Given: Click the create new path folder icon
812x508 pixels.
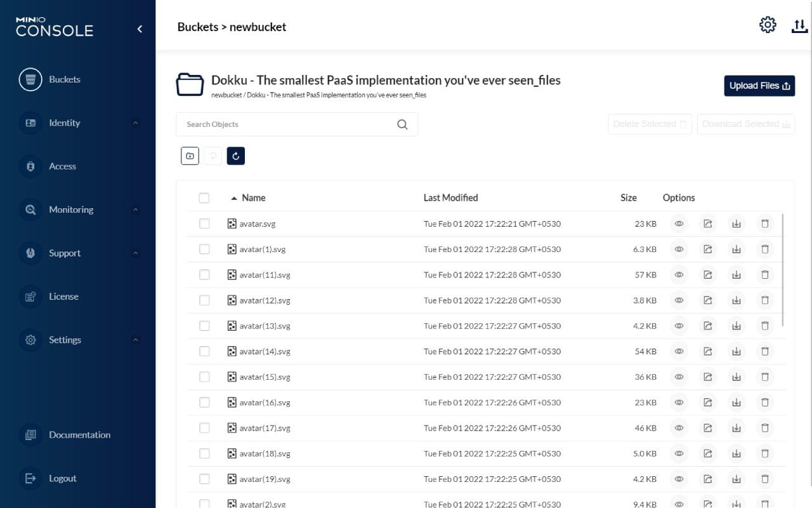Looking at the screenshot, I should [190, 156].
